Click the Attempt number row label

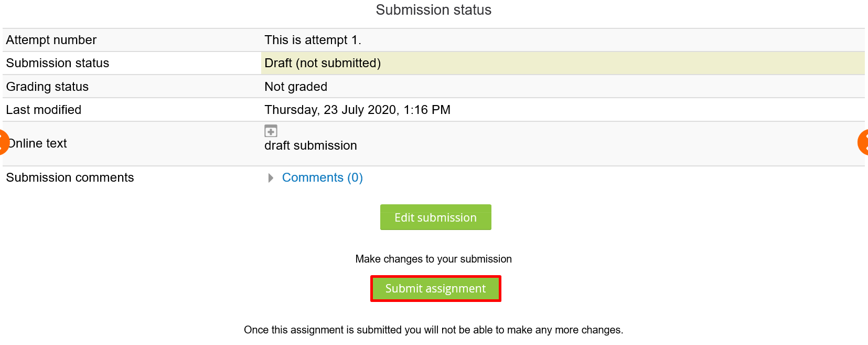pos(51,40)
